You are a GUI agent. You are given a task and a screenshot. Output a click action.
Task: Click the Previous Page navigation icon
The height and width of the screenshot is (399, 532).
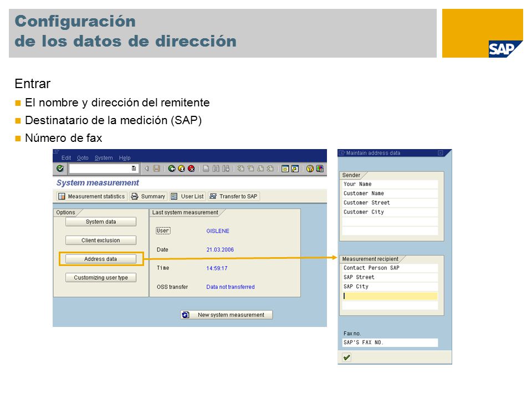tap(250, 168)
